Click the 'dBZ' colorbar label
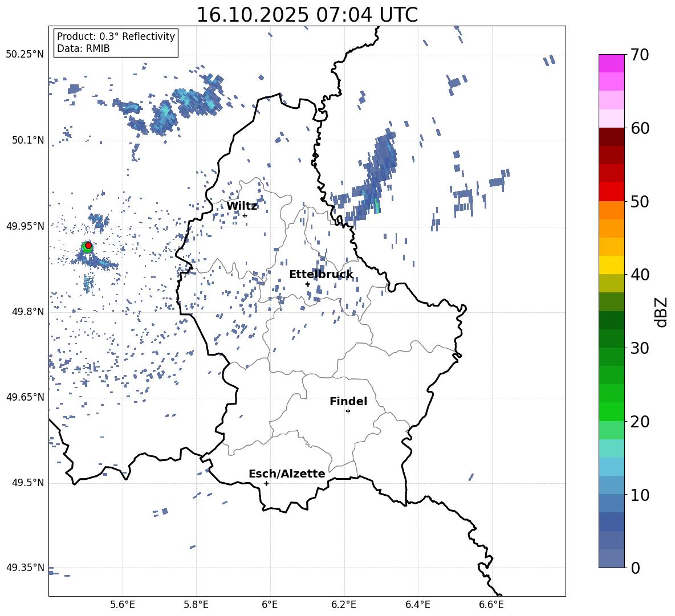This screenshot has width=675, height=616. (x=661, y=312)
